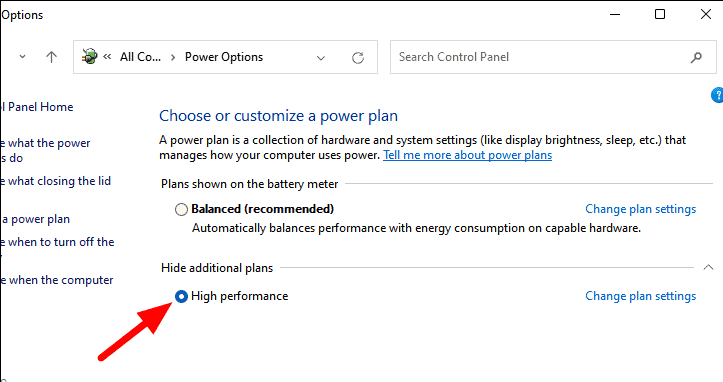The image size is (723, 382).
Task: Open the blue Help icon
Action: tap(717, 95)
